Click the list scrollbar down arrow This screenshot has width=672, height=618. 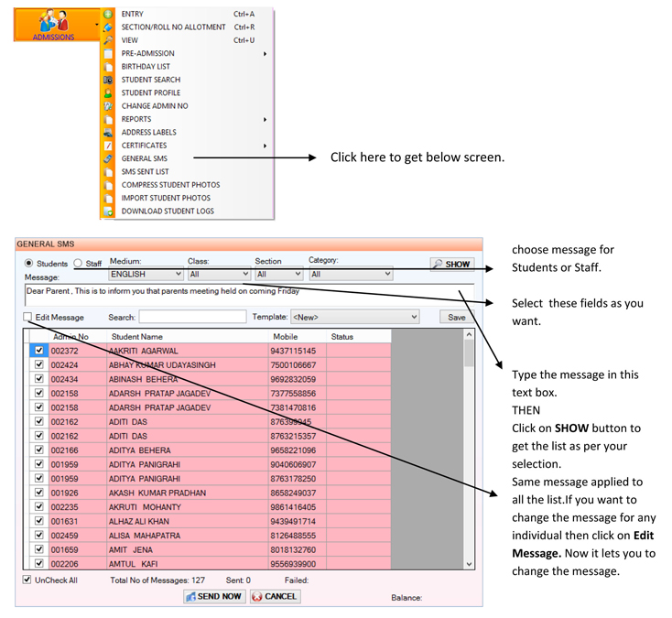(x=470, y=564)
